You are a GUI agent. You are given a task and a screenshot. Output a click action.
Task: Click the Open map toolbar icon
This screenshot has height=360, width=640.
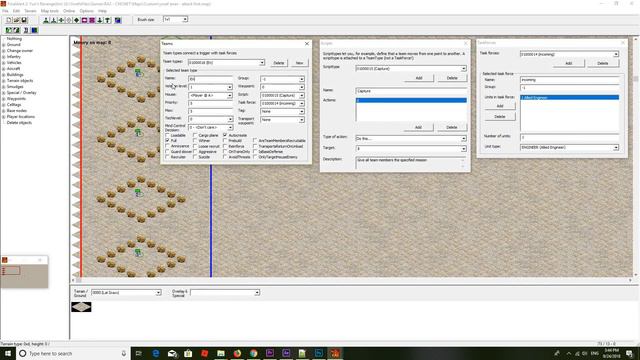[x=17, y=20]
